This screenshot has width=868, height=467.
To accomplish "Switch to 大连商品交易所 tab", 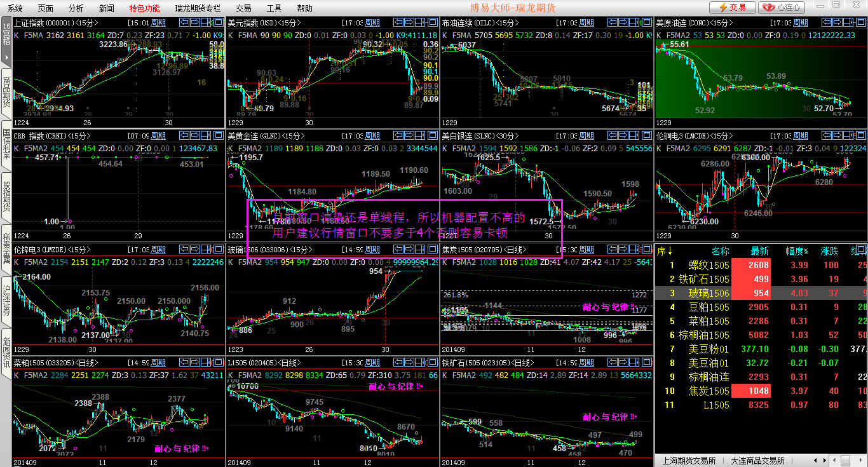I will click(x=757, y=461).
